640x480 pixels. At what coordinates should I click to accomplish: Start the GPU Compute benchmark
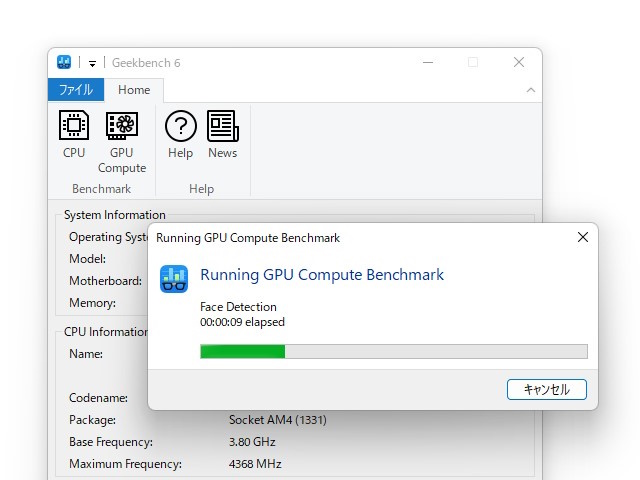point(122,142)
